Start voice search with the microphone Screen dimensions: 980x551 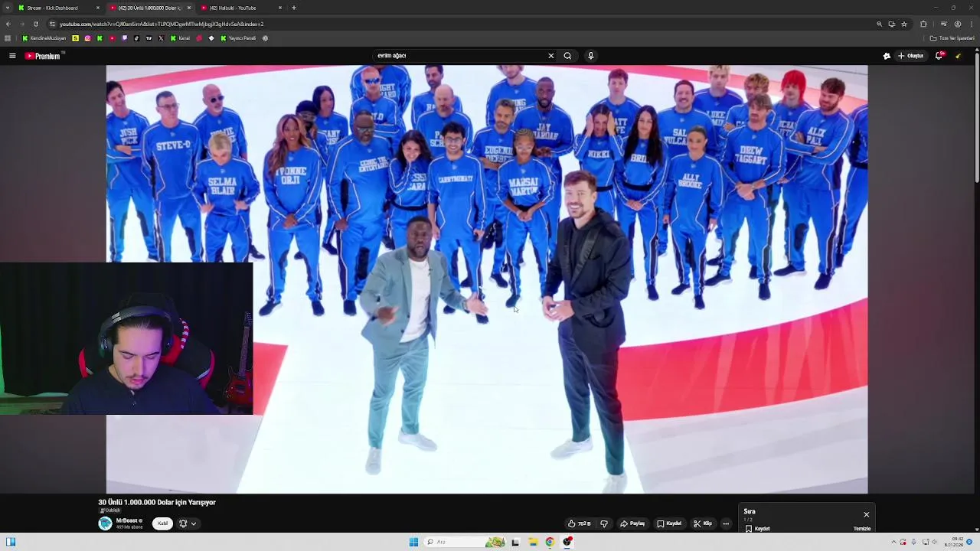coord(590,56)
